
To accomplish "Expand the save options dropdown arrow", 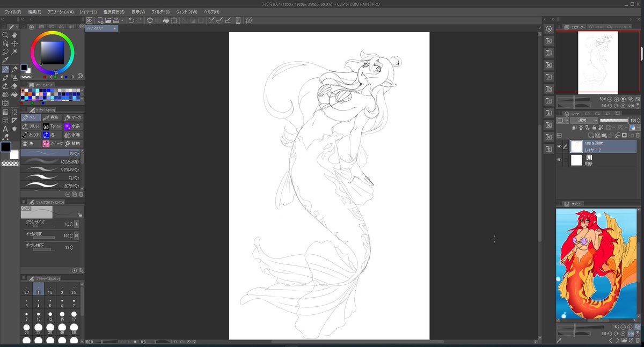I will pos(122,20).
